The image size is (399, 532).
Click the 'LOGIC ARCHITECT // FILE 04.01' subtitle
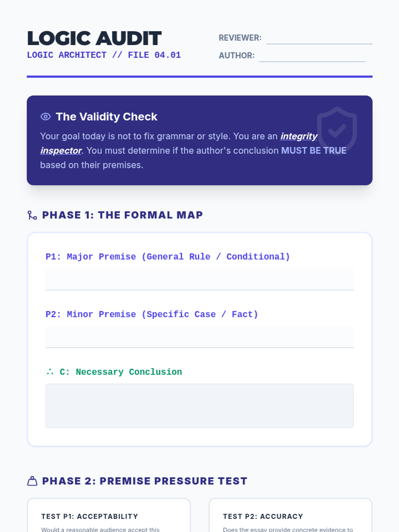104,55
